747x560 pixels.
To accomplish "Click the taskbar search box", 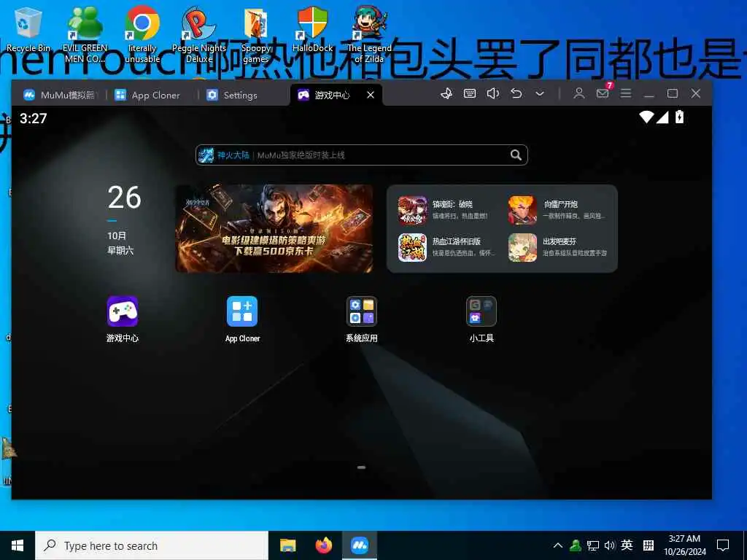I will (152, 545).
